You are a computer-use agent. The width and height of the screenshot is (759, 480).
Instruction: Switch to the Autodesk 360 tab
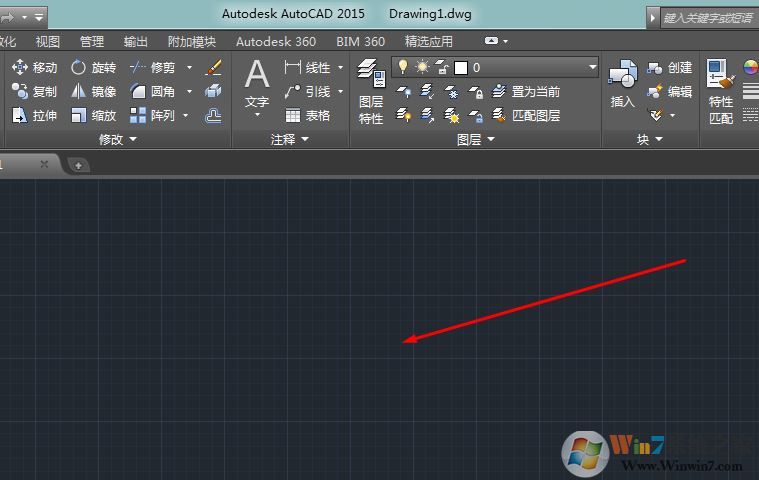pyautogui.click(x=276, y=42)
